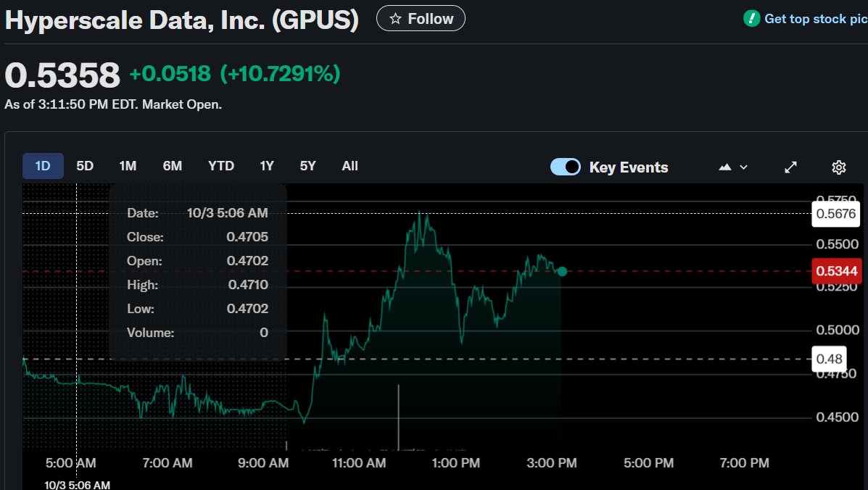This screenshot has width=868, height=490.
Task: Display the All time range
Action: [350, 166]
